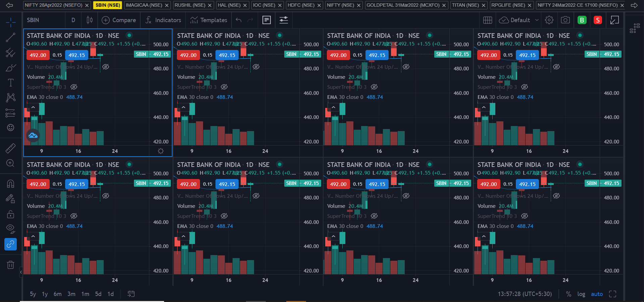Open the order panel icon
The image size is (644, 302).
tap(267, 20)
